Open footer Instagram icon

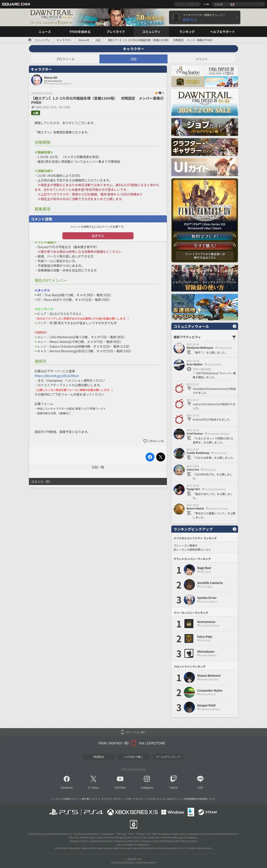[147, 779]
